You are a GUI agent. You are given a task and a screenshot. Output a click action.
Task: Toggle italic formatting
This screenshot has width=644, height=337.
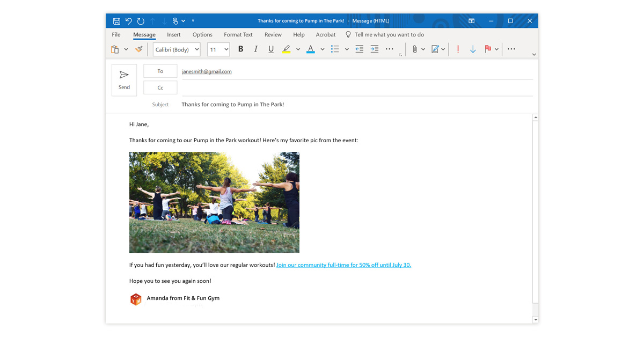tap(256, 49)
